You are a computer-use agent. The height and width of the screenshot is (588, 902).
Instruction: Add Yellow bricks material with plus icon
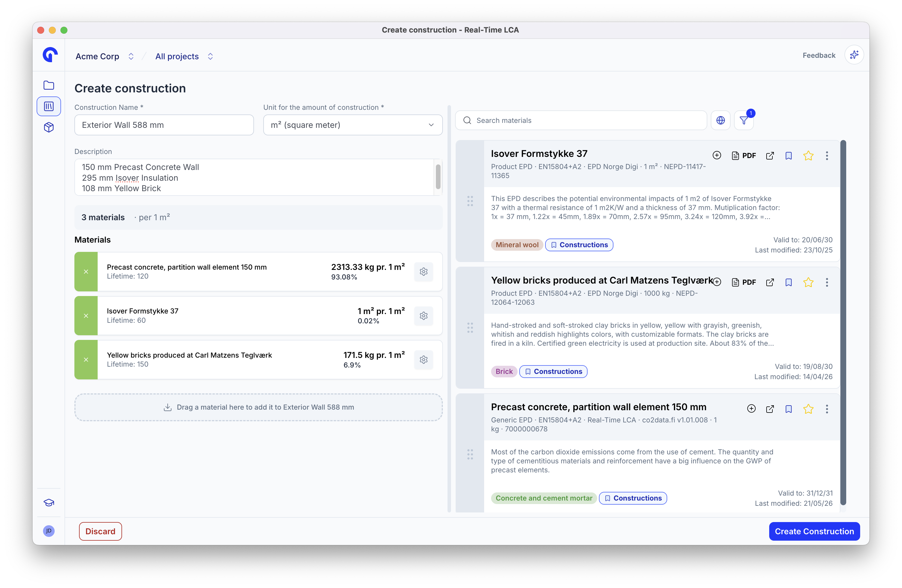717,282
